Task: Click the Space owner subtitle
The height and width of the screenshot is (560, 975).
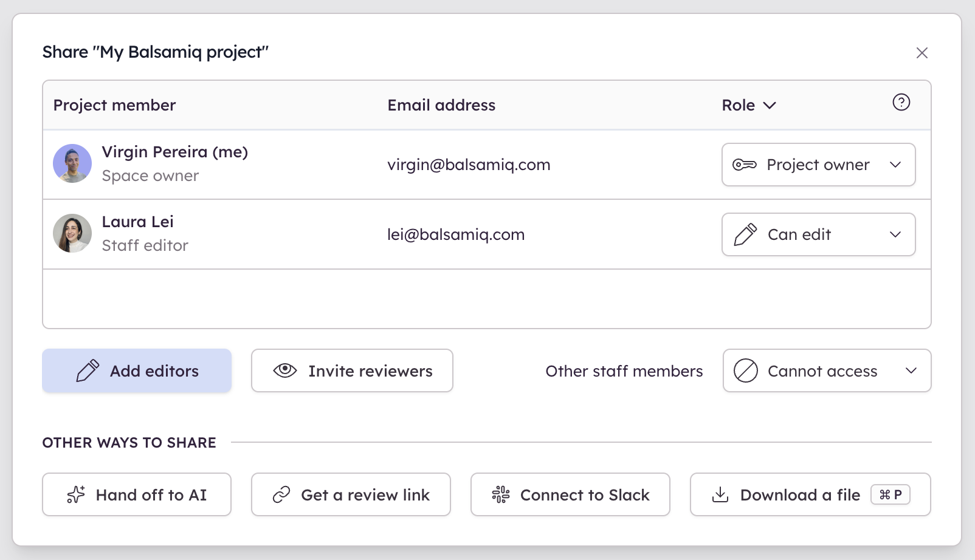Action: coord(150,176)
